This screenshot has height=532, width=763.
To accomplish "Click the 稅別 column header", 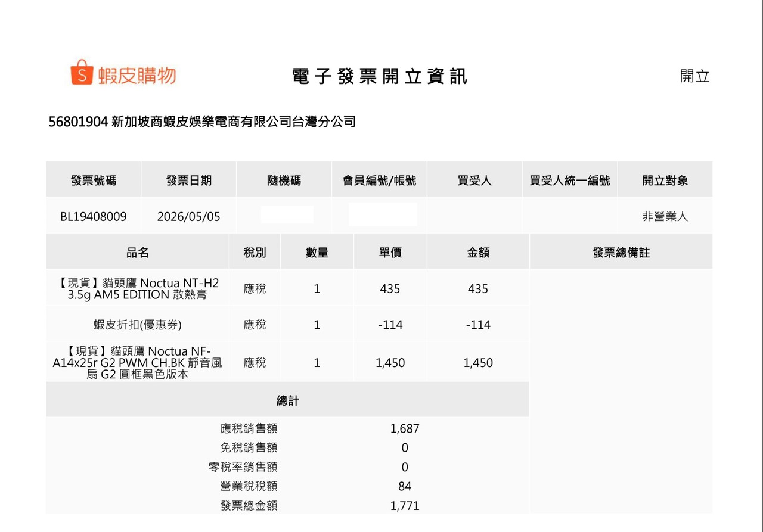I will 255,253.
